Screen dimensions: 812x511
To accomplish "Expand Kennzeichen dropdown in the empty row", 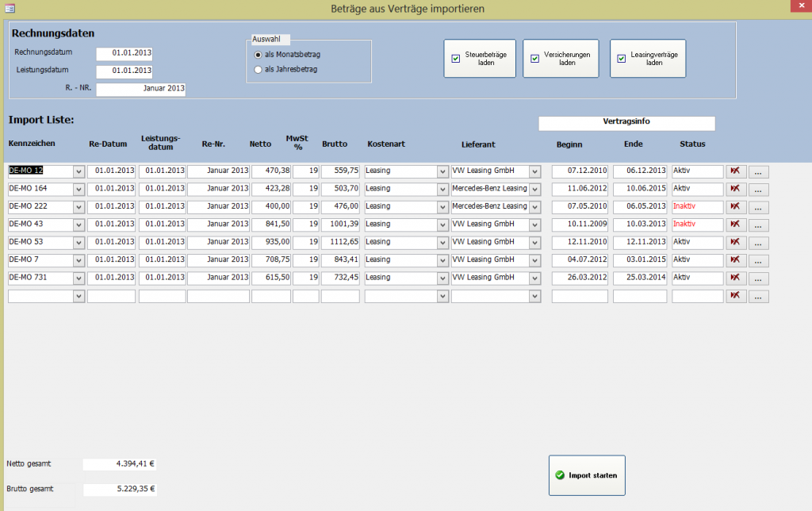I will click(x=79, y=296).
